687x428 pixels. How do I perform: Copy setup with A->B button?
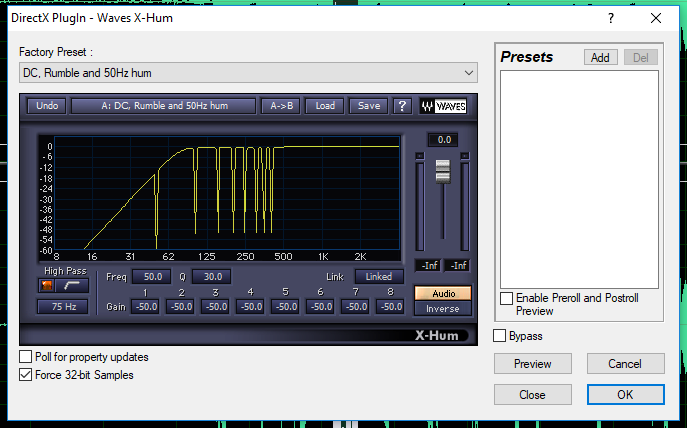point(281,106)
